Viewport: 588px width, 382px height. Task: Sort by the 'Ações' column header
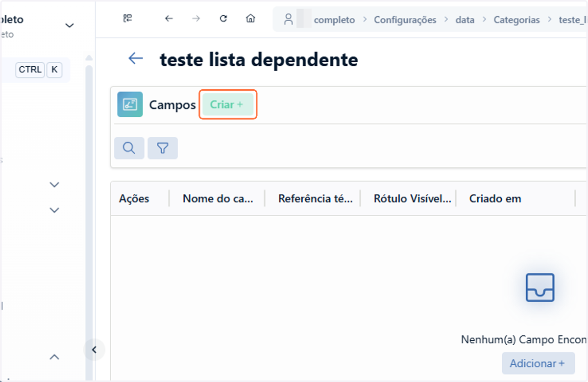pyautogui.click(x=134, y=199)
